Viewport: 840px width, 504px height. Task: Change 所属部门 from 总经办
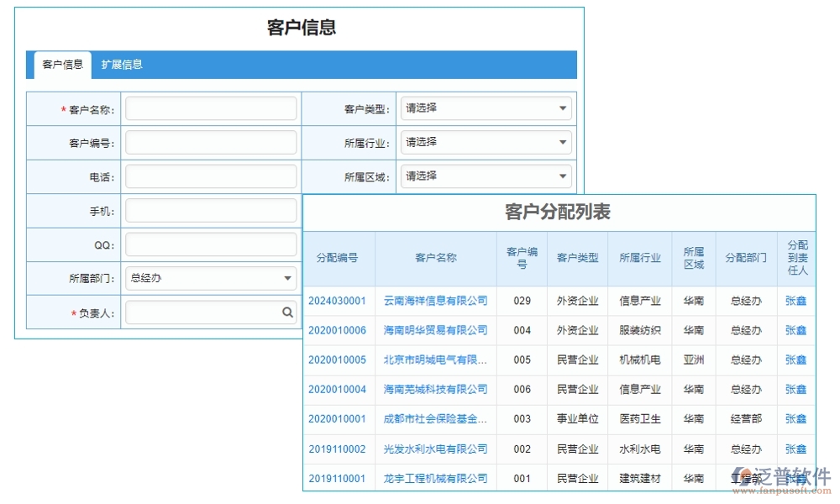pos(286,277)
